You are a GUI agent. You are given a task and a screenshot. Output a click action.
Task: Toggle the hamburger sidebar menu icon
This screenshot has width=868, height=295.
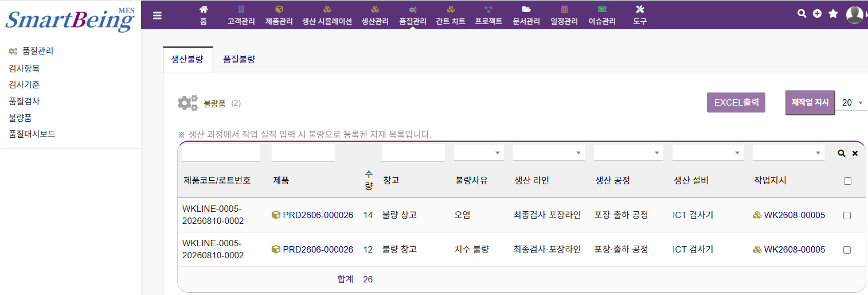157,15
